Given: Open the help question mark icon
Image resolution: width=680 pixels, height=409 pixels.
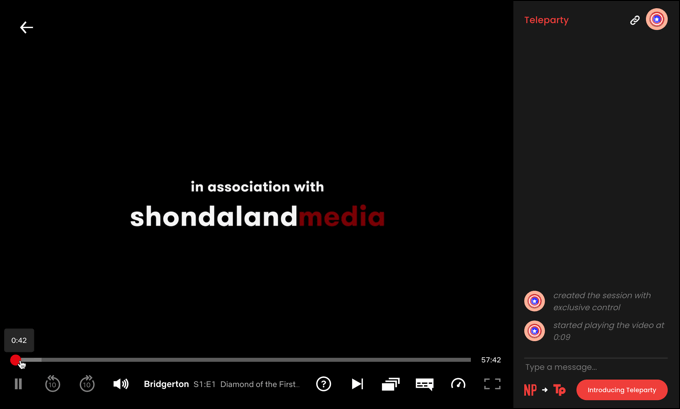Looking at the screenshot, I should click(324, 384).
